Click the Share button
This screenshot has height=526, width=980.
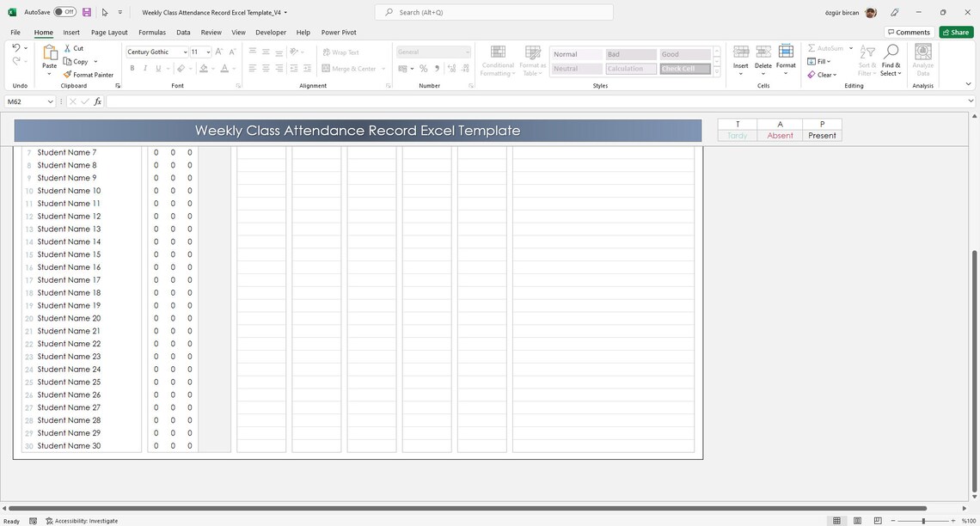pyautogui.click(x=956, y=32)
